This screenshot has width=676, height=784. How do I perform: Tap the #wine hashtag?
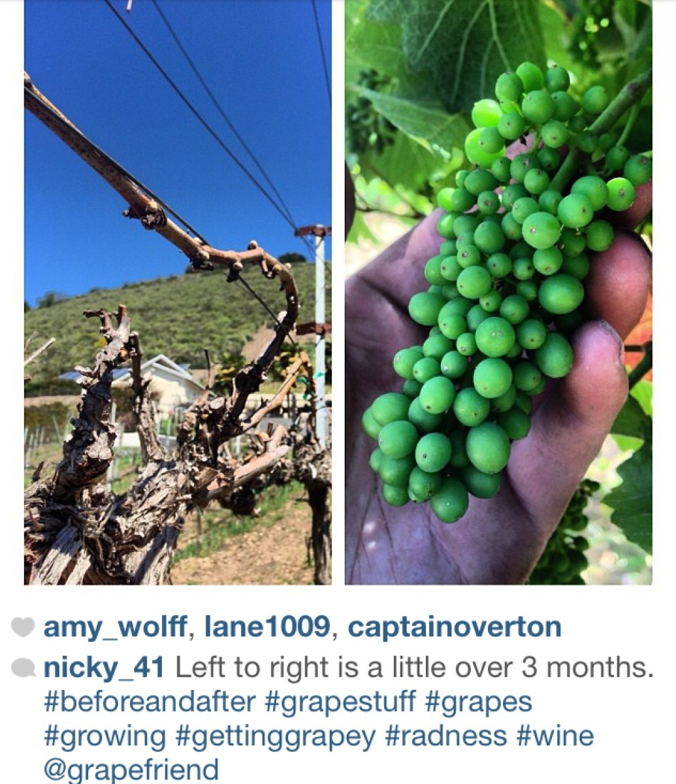[555, 736]
